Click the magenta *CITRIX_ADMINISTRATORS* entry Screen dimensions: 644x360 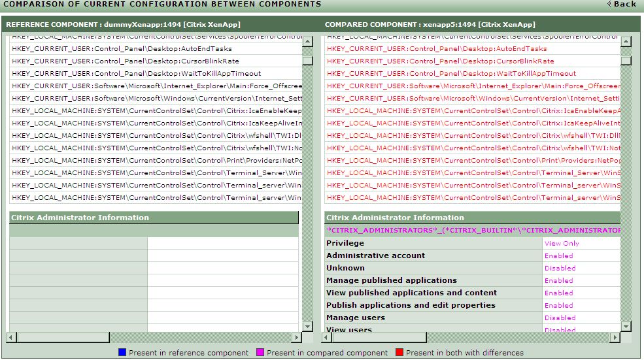coord(473,230)
